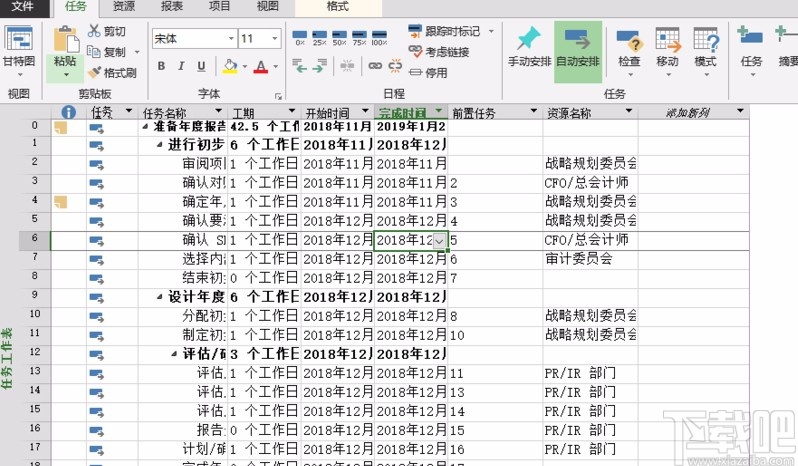This screenshot has width=798, height=466.
Task: Collapse the 评估 summary task in row 12
Action: 174,354
